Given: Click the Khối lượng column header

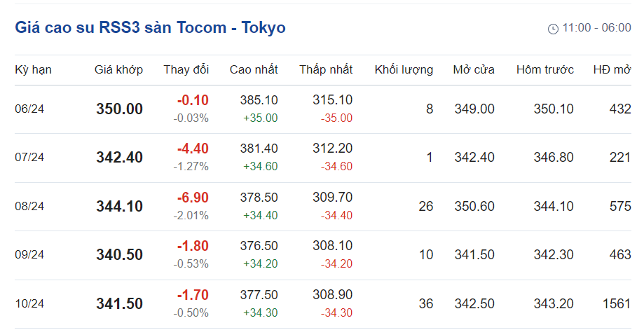Looking at the screenshot, I should pos(404,69).
